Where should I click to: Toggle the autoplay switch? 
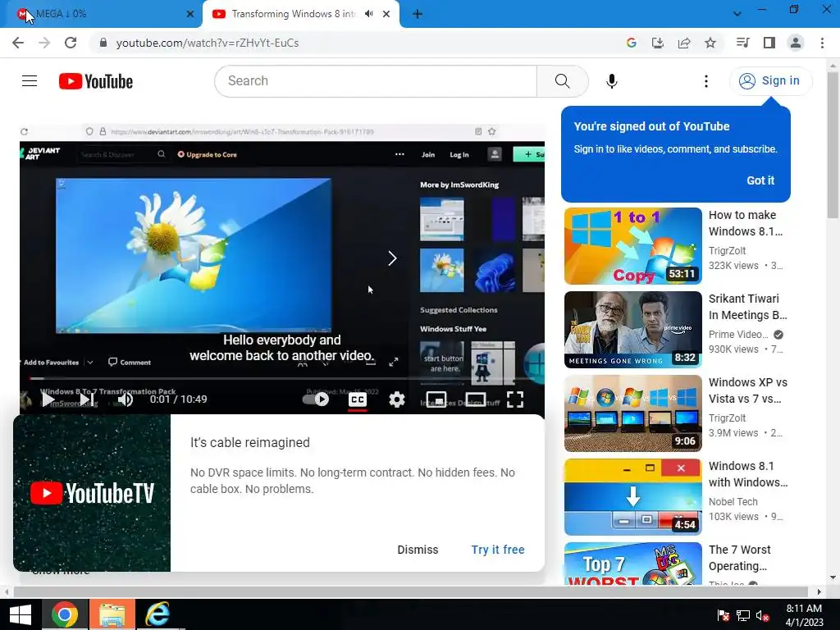pyautogui.click(x=316, y=399)
